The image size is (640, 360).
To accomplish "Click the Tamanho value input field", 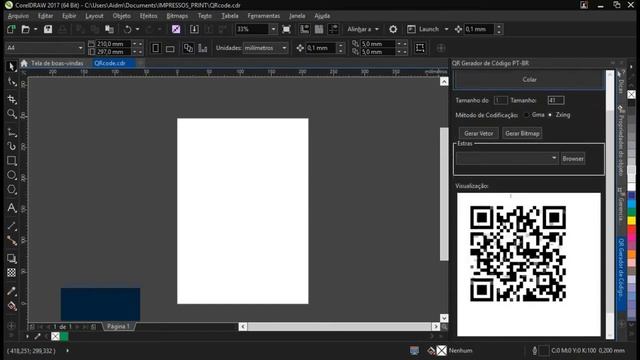I will (556, 100).
